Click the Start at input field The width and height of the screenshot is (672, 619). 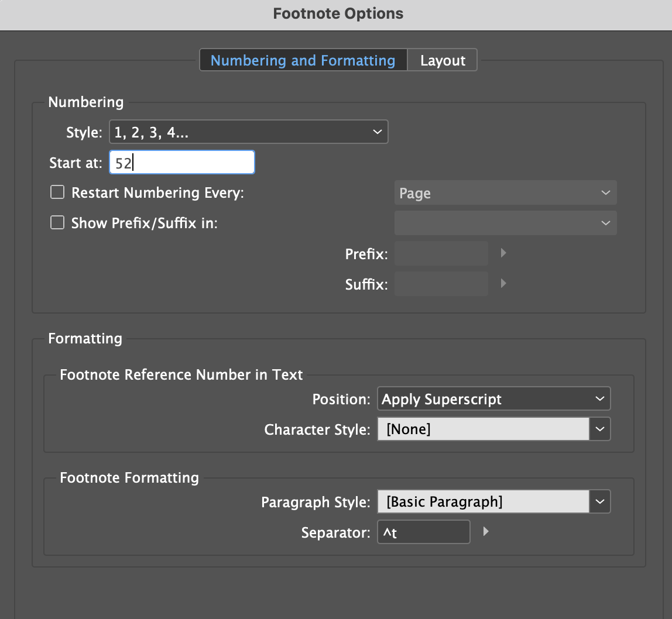coord(182,162)
